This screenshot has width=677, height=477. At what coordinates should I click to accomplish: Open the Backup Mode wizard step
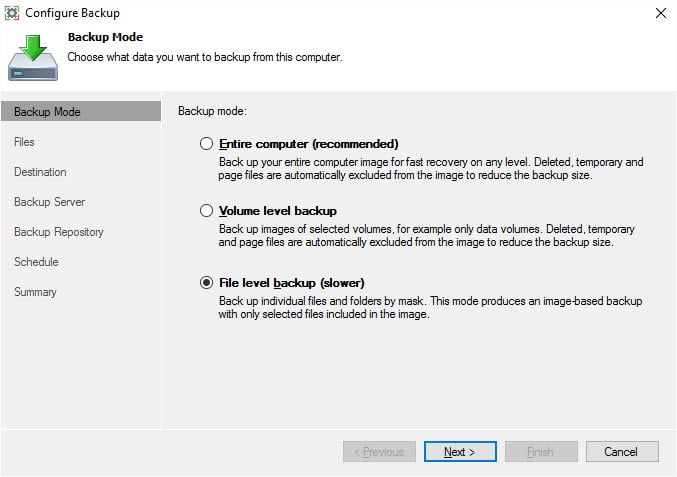tap(81, 111)
